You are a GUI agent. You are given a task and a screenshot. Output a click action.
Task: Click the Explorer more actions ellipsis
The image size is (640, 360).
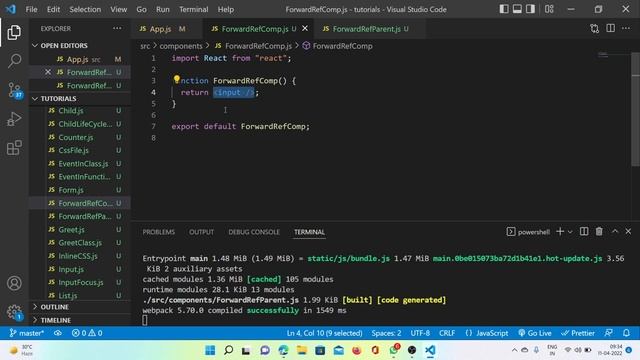pos(117,29)
